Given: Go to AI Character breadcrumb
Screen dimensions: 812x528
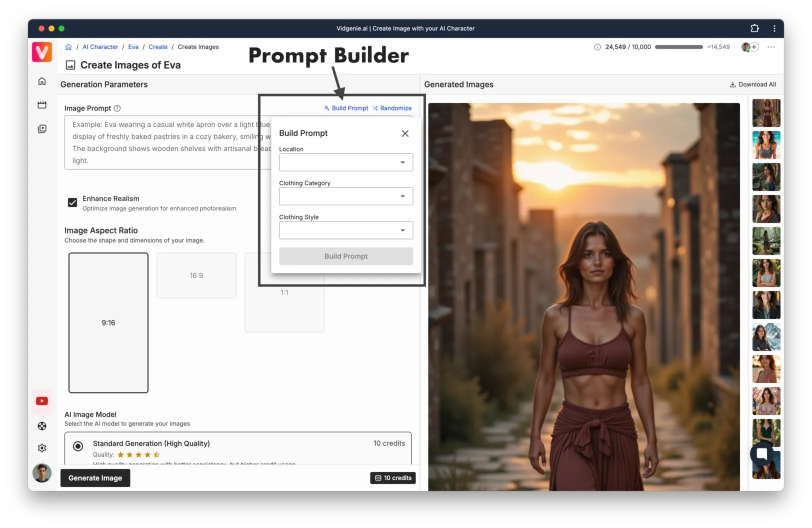Looking at the screenshot, I should coord(100,47).
